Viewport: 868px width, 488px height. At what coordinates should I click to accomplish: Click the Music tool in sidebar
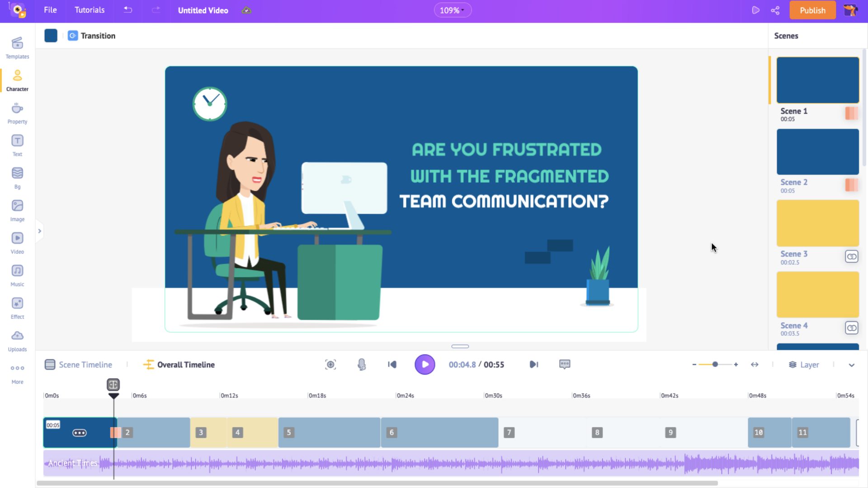17,275
